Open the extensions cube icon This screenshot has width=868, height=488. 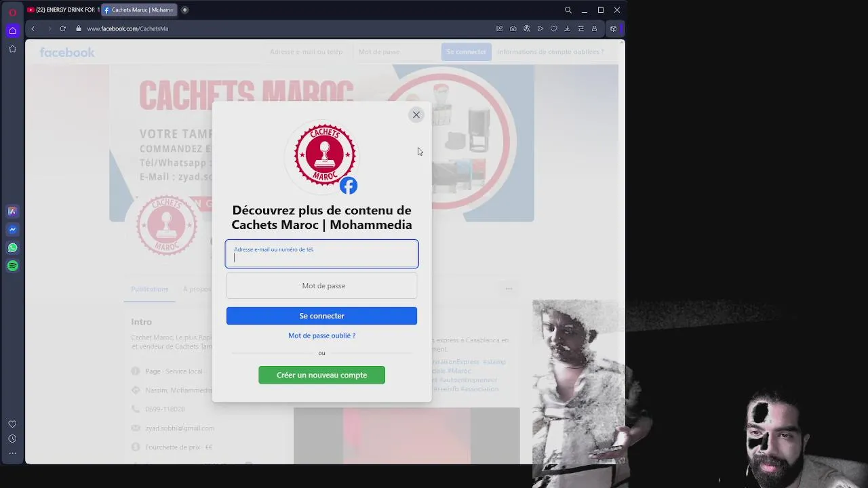click(x=613, y=28)
